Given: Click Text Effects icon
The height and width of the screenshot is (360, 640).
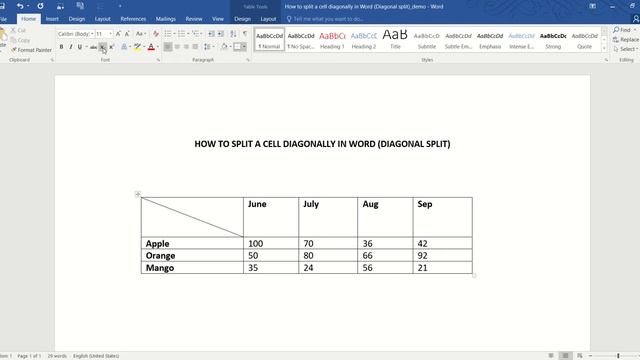Looking at the screenshot, I should (124, 47).
